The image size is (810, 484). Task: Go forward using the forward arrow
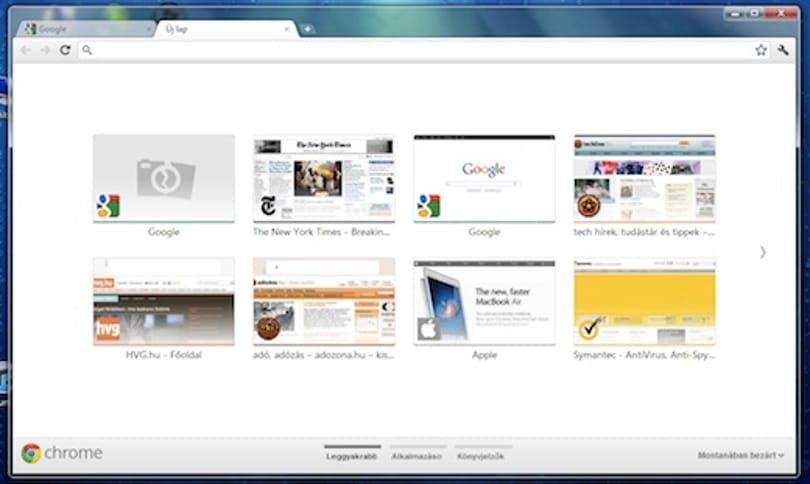(x=45, y=50)
